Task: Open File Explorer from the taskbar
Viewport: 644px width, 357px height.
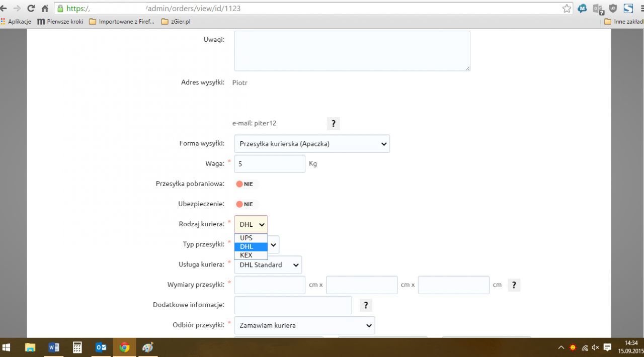Action: 30,347
